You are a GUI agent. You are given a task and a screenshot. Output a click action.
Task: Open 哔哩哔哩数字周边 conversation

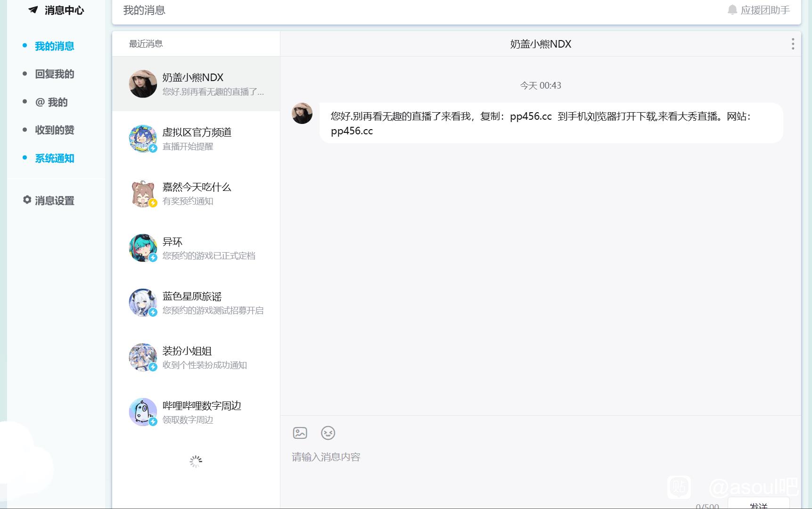click(196, 412)
